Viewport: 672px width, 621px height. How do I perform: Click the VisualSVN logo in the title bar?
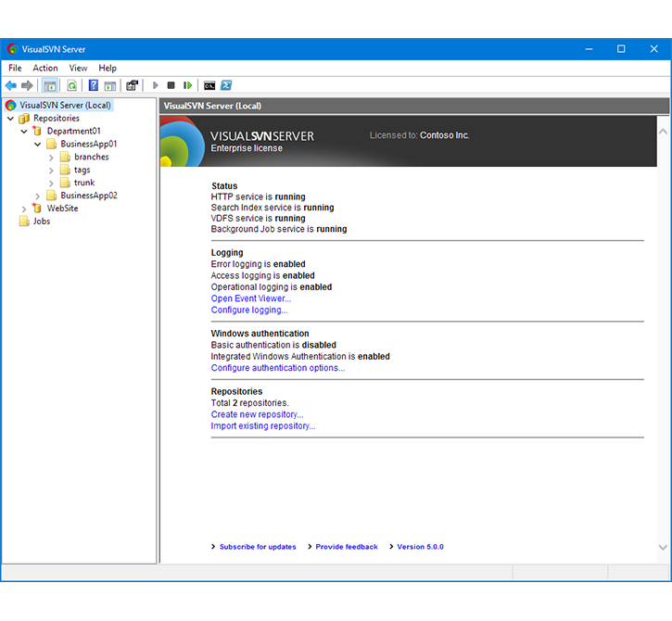tap(12, 49)
